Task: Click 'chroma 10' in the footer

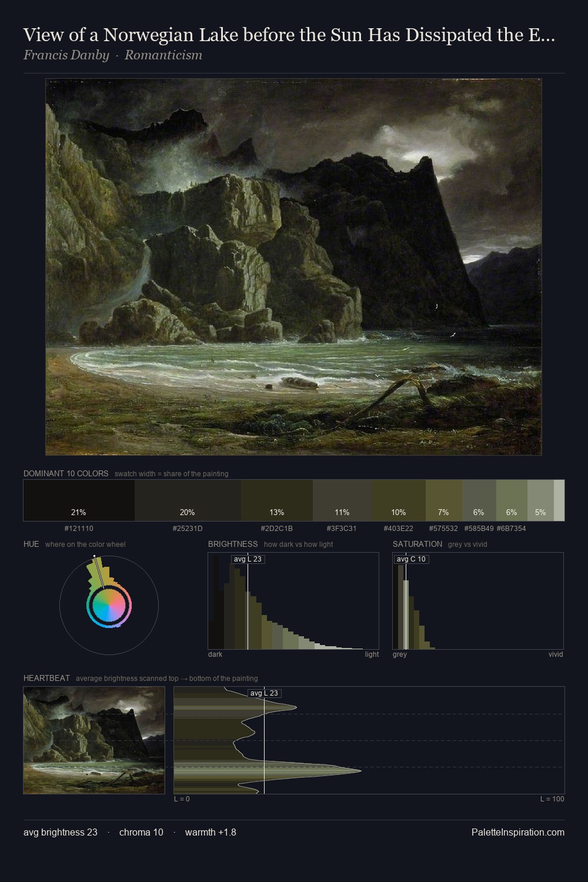Action: tap(141, 832)
